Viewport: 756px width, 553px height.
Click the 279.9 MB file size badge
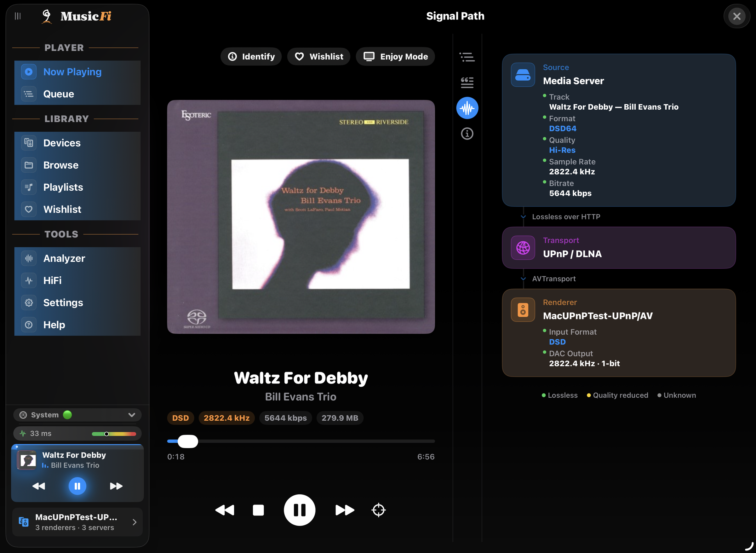point(340,418)
